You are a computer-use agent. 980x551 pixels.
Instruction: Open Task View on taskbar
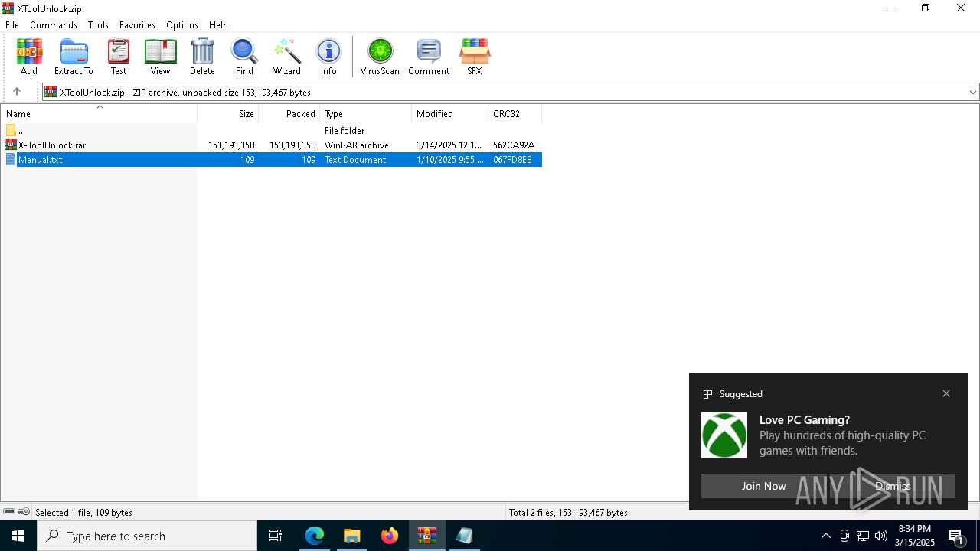[x=276, y=536]
